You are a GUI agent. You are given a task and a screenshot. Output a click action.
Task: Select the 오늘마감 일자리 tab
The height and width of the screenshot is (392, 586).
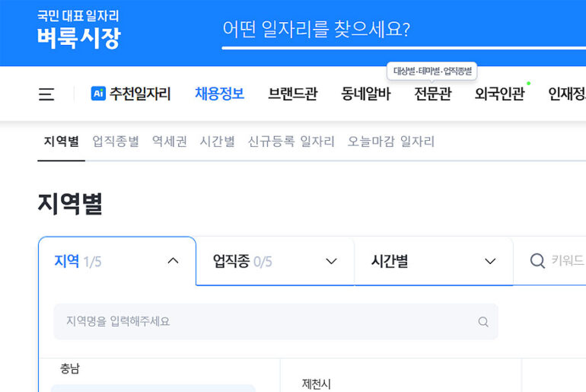click(x=390, y=142)
